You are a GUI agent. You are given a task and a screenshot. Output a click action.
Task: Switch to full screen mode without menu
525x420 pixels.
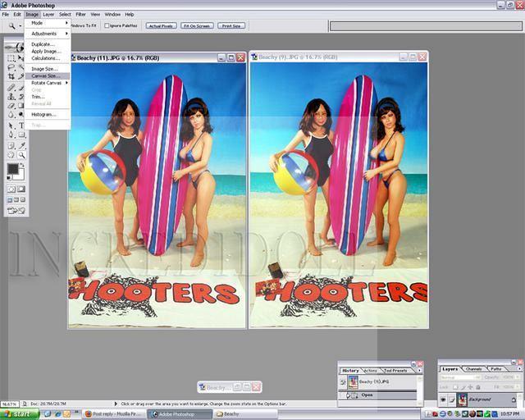pos(22,200)
